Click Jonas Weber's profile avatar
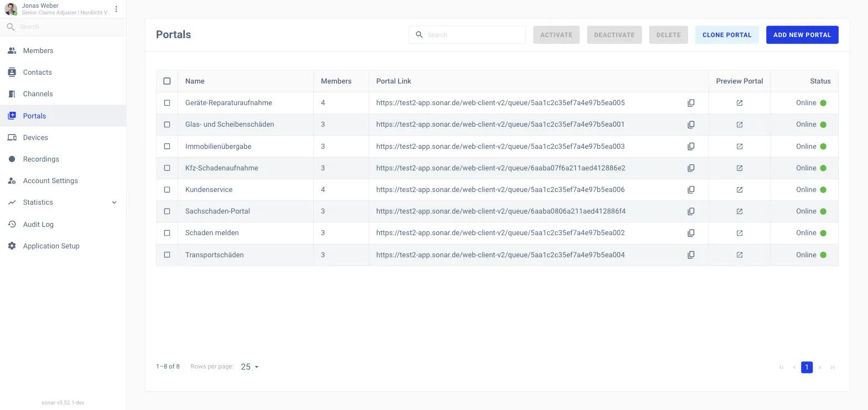The height and width of the screenshot is (410, 868). pos(11,9)
